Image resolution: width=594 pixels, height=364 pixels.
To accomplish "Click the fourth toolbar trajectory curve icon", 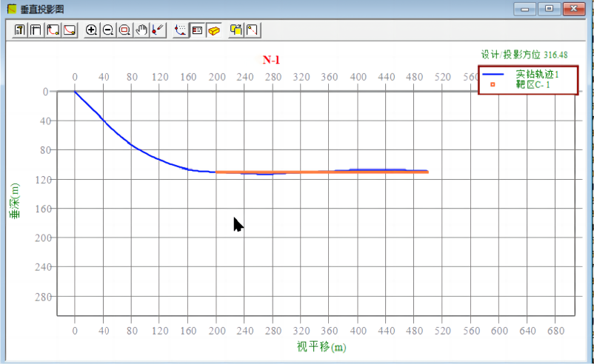I will tap(69, 30).
